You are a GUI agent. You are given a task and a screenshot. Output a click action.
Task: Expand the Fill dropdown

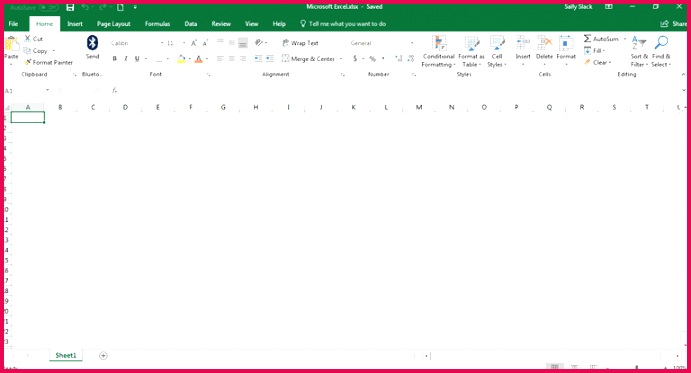[603, 51]
